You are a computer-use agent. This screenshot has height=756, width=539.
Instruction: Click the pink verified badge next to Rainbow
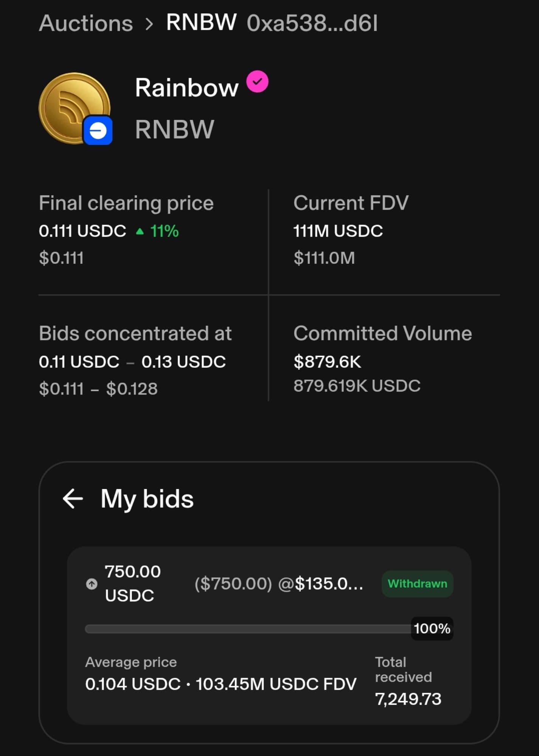[257, 82]
